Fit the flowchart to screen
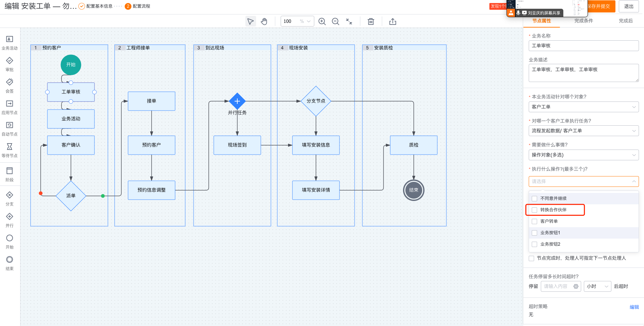The image size is (644, 326). coord(349,22)
